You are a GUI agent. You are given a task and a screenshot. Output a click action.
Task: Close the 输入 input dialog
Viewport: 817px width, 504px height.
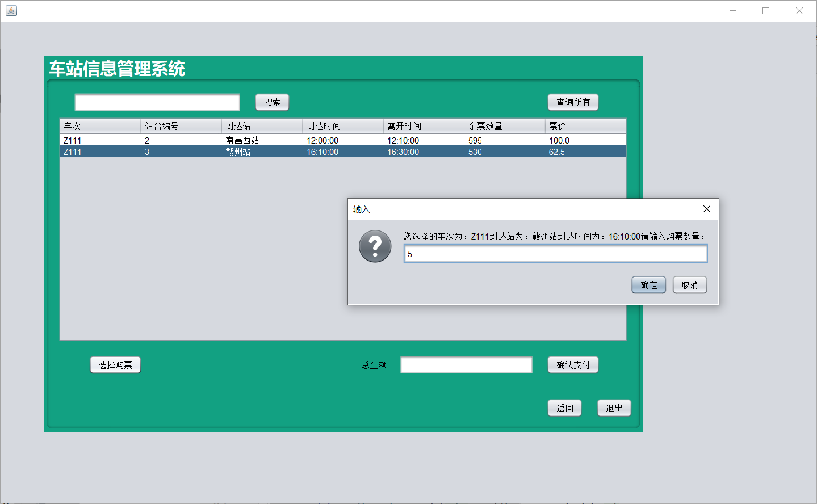[x=706, y=209]
